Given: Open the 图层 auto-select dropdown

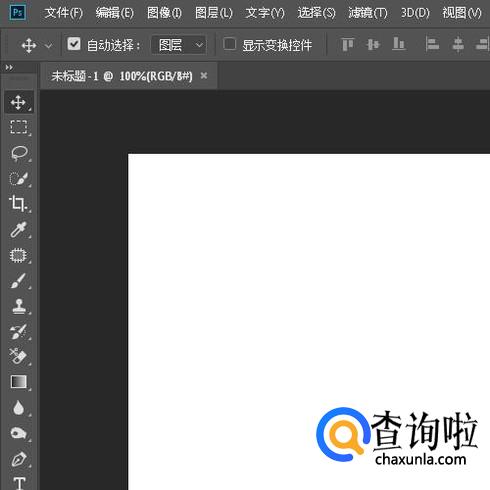Looking at the screenshot, I should (x=179, y=45).
